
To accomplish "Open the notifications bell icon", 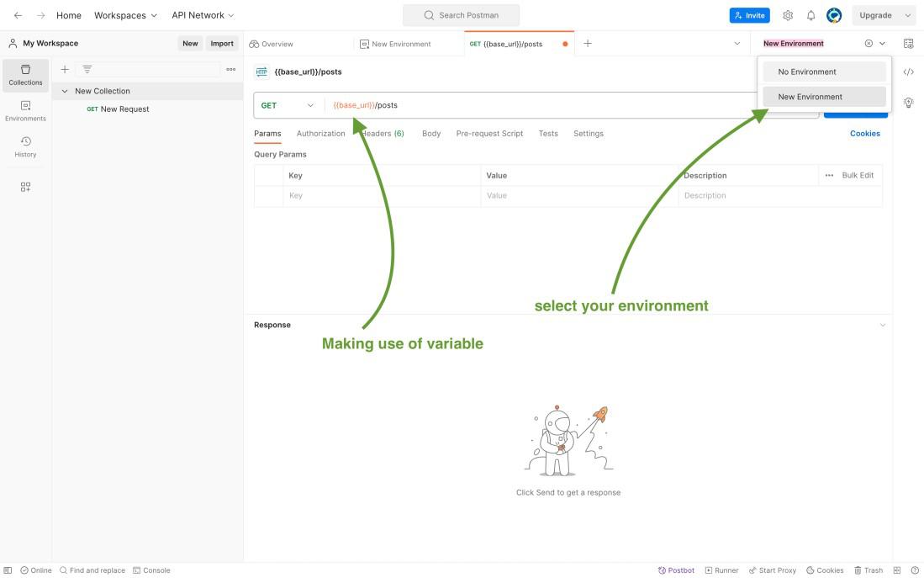I will click(810, 15).
